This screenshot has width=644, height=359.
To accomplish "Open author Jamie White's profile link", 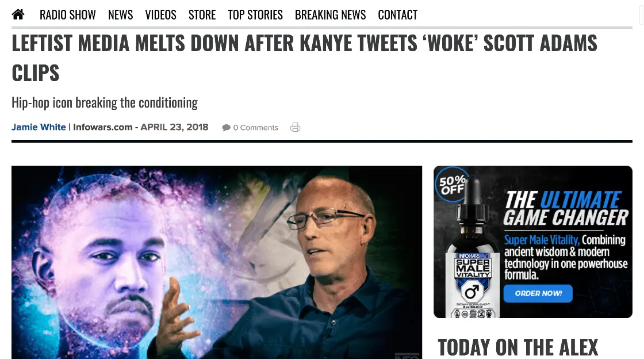I will tap(39, 127).
